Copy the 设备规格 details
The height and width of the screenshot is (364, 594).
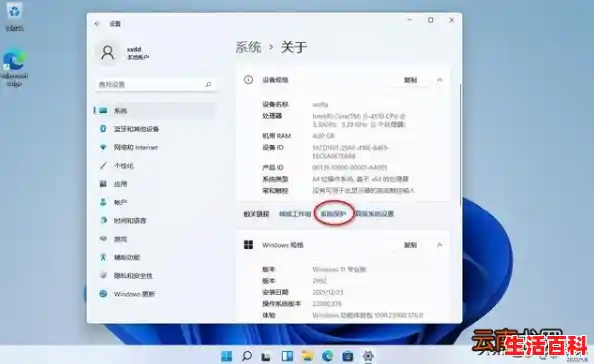coord(410,80)
